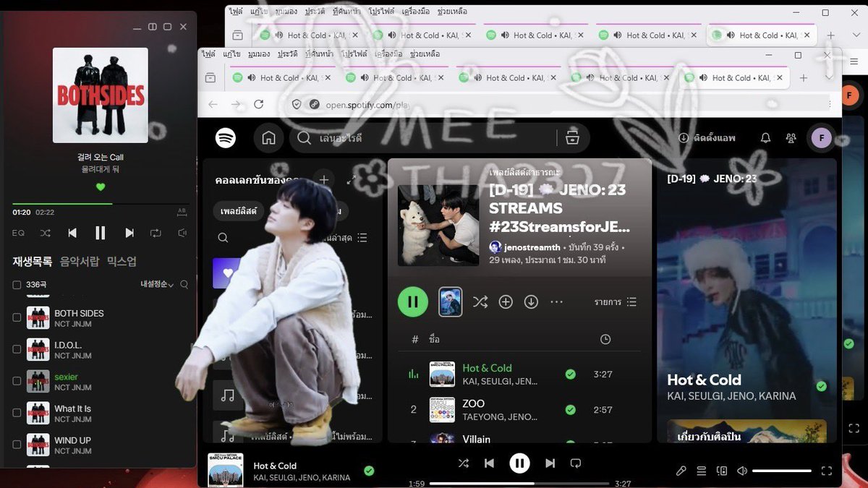
Task: Open the purple F profile menu
Action: tap(822, 137)
